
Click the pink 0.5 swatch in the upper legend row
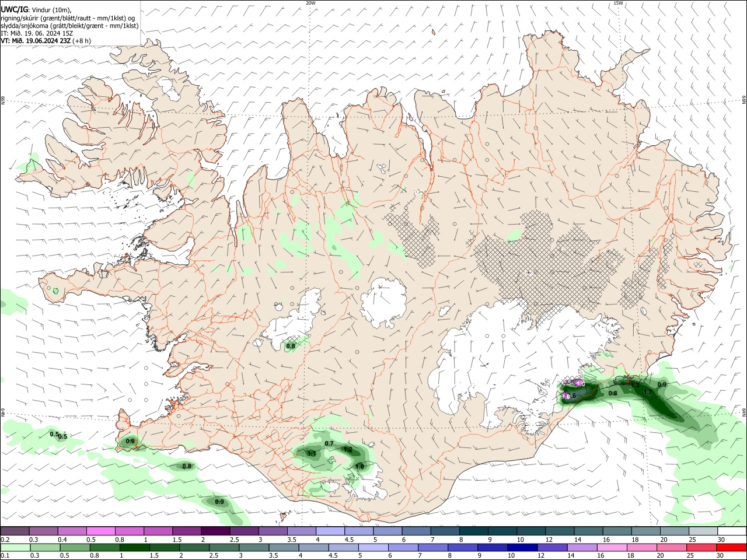tap(100, 531)
